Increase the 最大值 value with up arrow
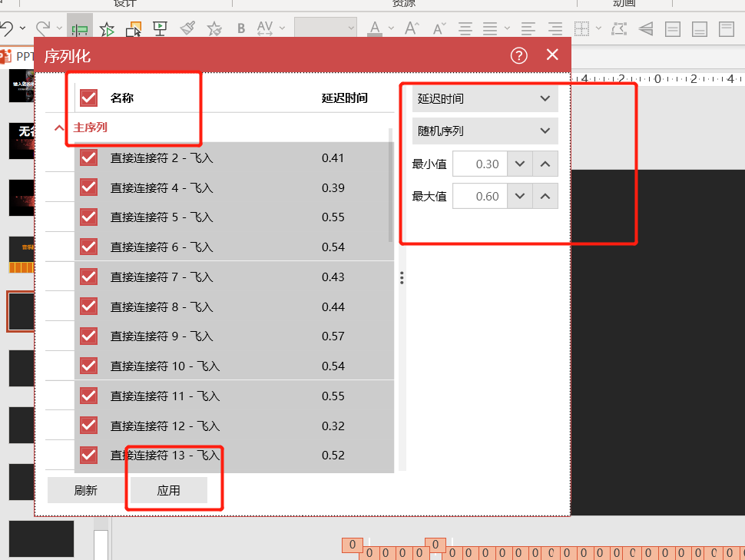 click(x=545, y=196)
